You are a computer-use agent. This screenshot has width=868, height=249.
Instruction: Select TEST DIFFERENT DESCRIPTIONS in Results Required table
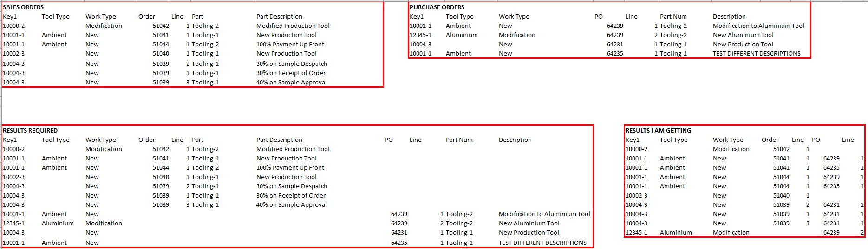(x=542, y=243)
